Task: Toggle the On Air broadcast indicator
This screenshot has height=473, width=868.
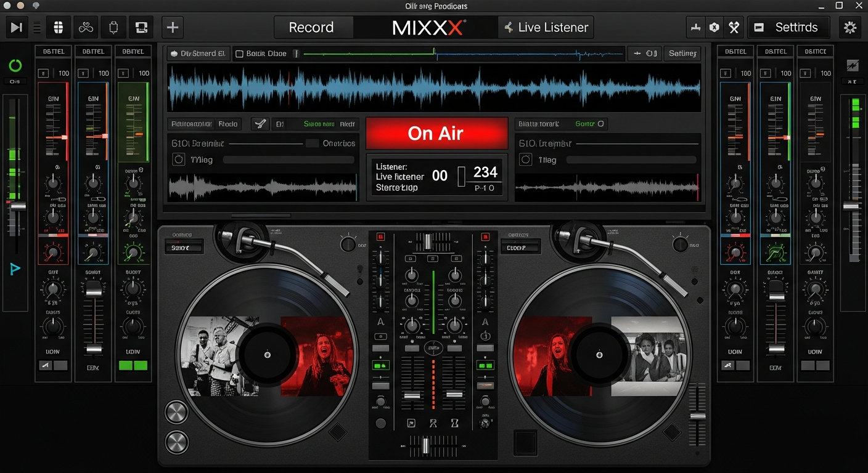Action: (x=437, y=133)
